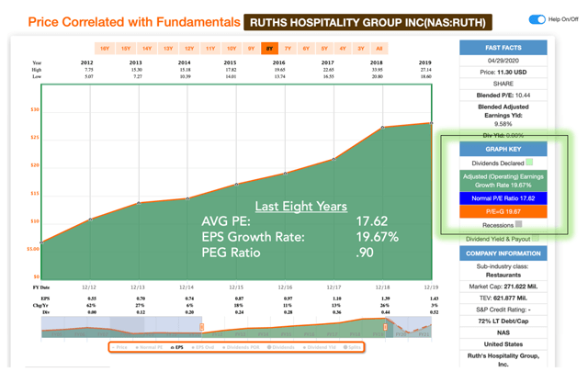Toggle Normal PE series in legend
The height and width of the screenshot is (383, 588).
[151, 347]
